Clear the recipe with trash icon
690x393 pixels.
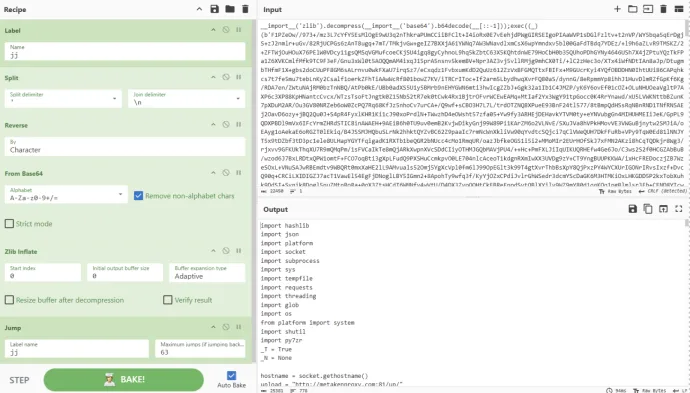245,9
